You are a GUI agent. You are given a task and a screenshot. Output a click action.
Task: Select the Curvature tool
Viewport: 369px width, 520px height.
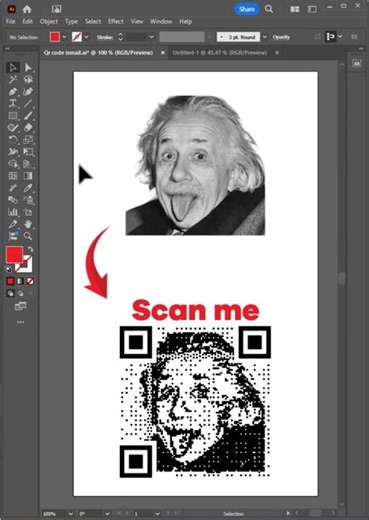(x=28, y=92)
